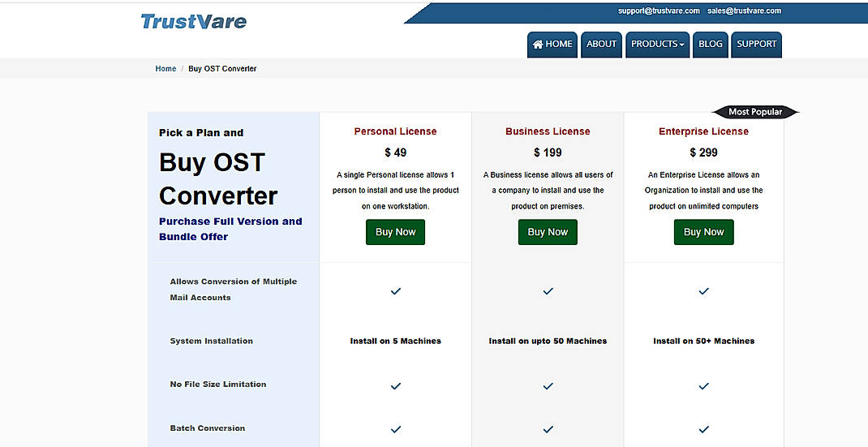This screenshot has width=868, height=447.
Task: Click the sales@trustvare.com email link
Action: click(x=744, y=11)
